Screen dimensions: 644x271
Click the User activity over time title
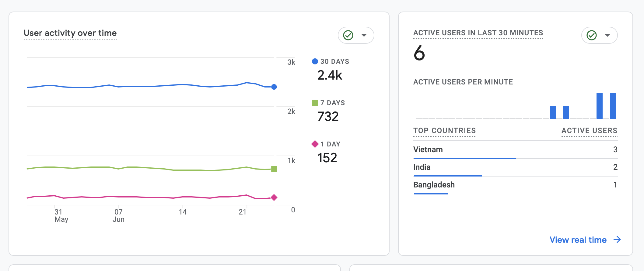(70, 33)
